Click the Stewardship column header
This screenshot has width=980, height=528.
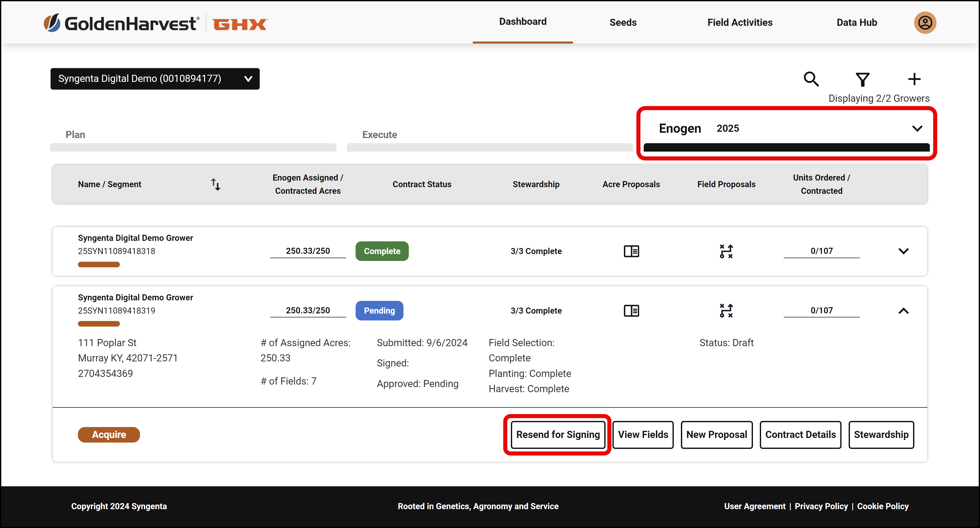pyautogui.click(x=536, y=184)
